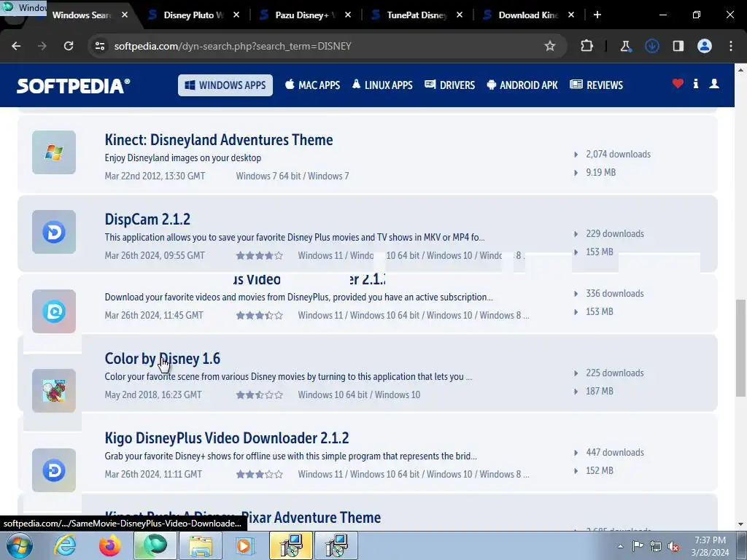The width and height of the screenshot is (747, 560).
Task: Open Pixar Adventure Theme link
Action: pyautogui.click(x=242, y=518)
